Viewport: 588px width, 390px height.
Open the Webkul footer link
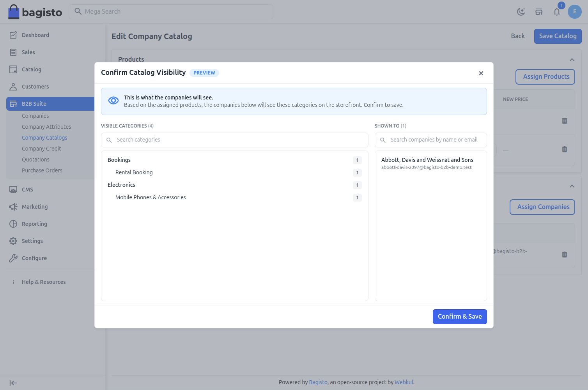tap(404, 382)
